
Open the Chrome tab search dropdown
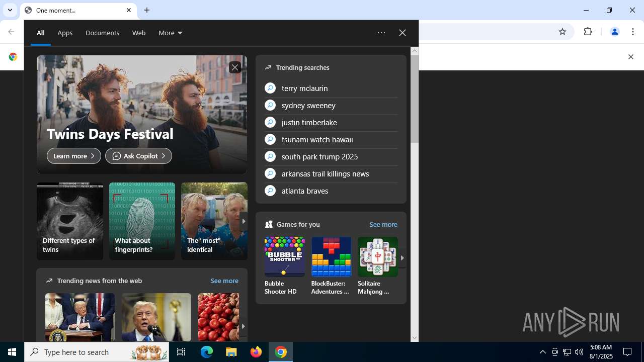(10, 10)
